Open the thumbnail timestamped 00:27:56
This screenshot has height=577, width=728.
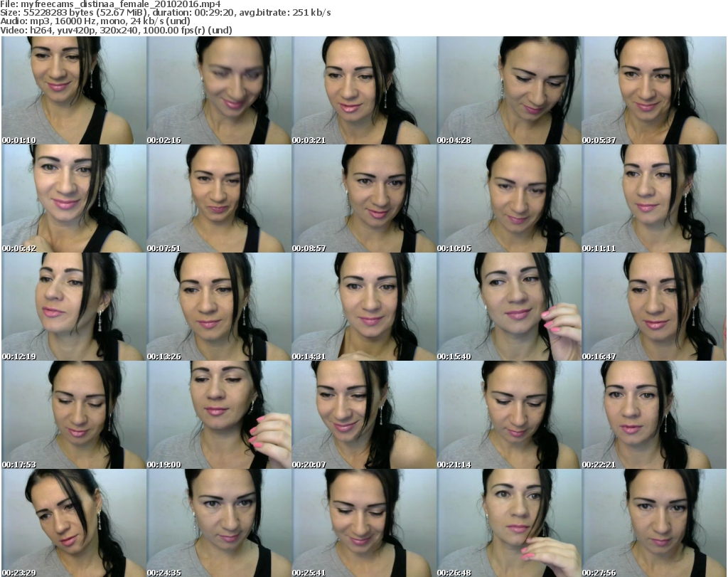[x=654, y=523]
